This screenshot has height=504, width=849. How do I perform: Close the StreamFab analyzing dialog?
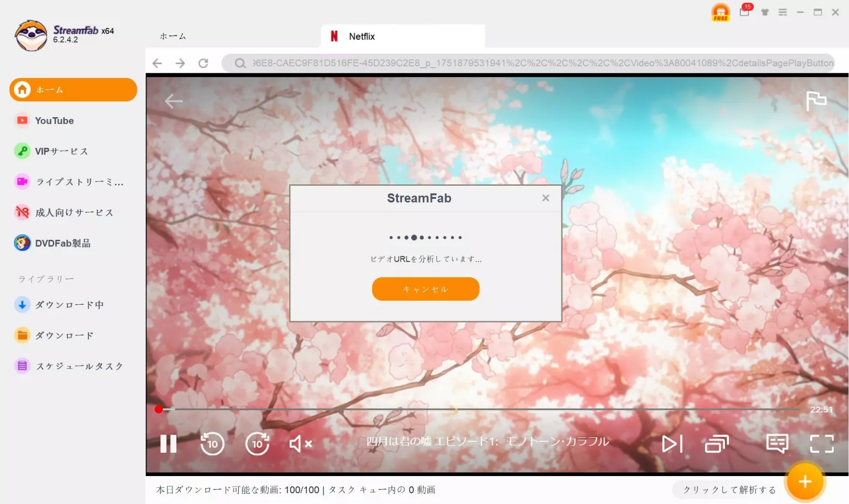pyautogui.click(x=545, y=198)
